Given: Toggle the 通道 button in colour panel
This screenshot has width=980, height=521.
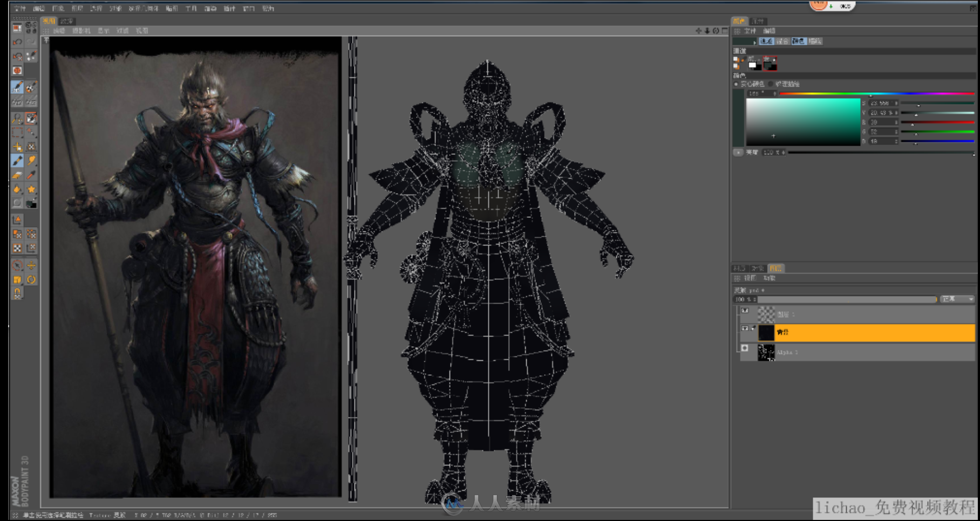Looking at the screenshot, I should click(x=766, y=41).
